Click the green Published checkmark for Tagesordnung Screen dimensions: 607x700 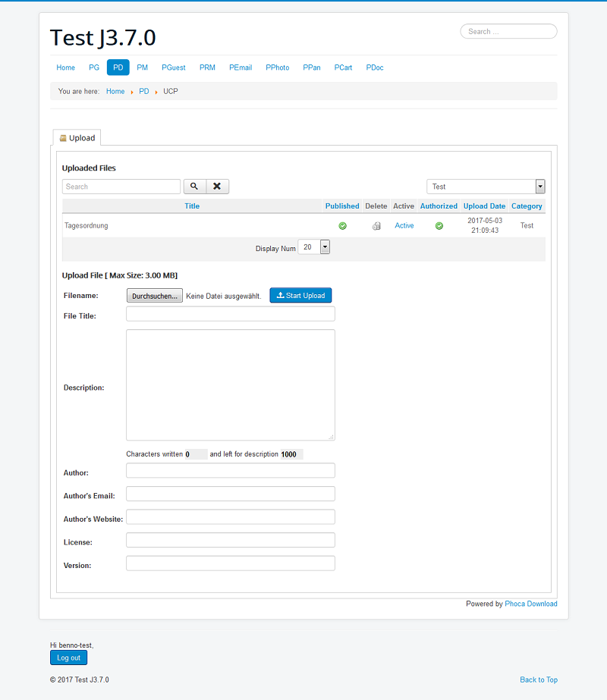(x=342, y=226)
